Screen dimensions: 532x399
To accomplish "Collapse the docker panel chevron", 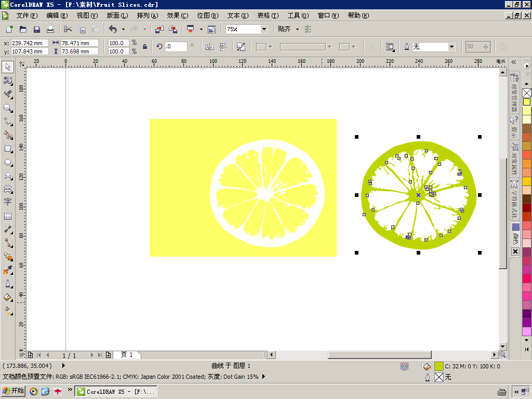I will pos(514,62).
